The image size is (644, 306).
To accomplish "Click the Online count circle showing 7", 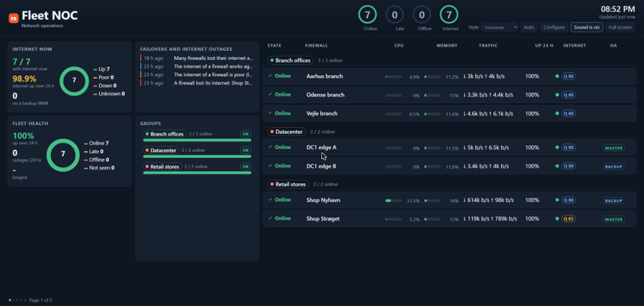I will (x=367, y=15).
